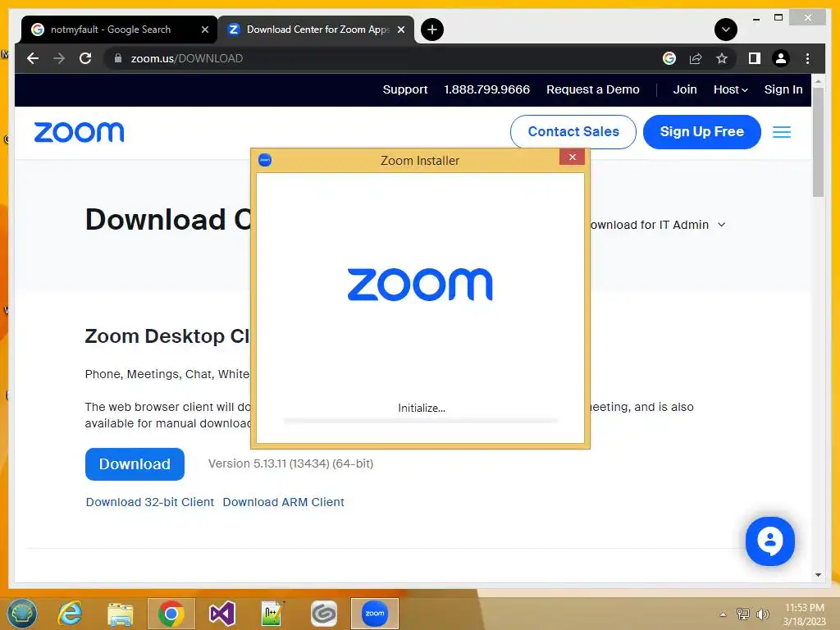This screenshot has width=840, height=630.
Task: Click the page vertical scrollbar thumb
Action: pyautogui.click(x=818, y=142)
